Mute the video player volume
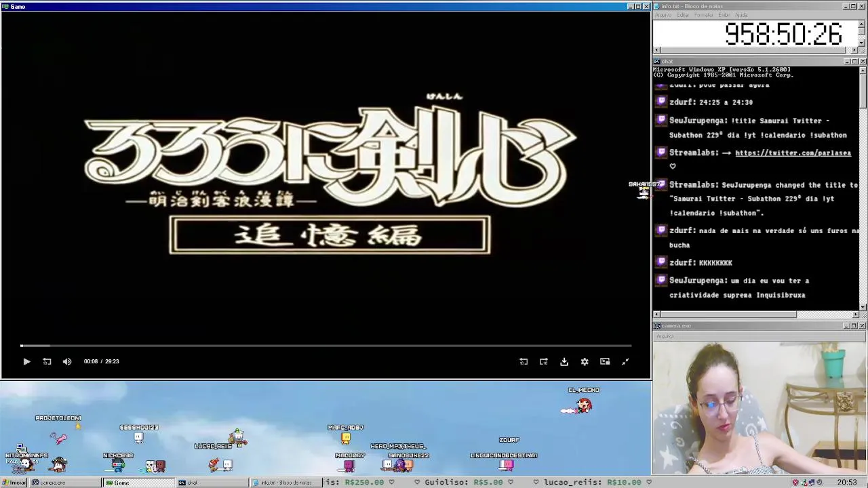Image resolution: width=868 pixels, height=488 pixels. [x=67, y=362]
